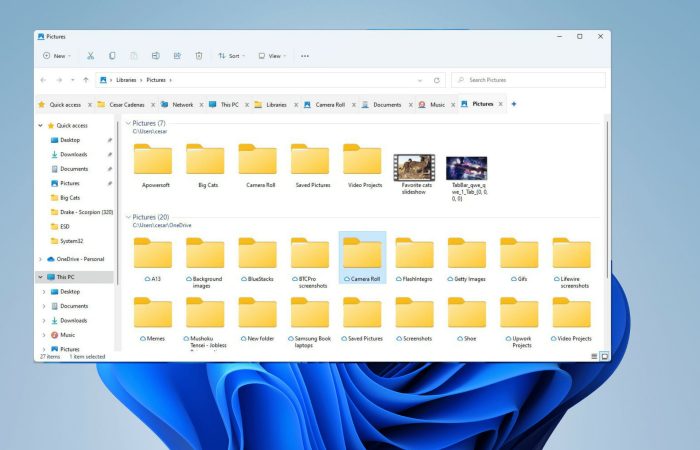
Task: Select the Apowersoft folder
Action: pyautogui.click(x=153, y=165)
